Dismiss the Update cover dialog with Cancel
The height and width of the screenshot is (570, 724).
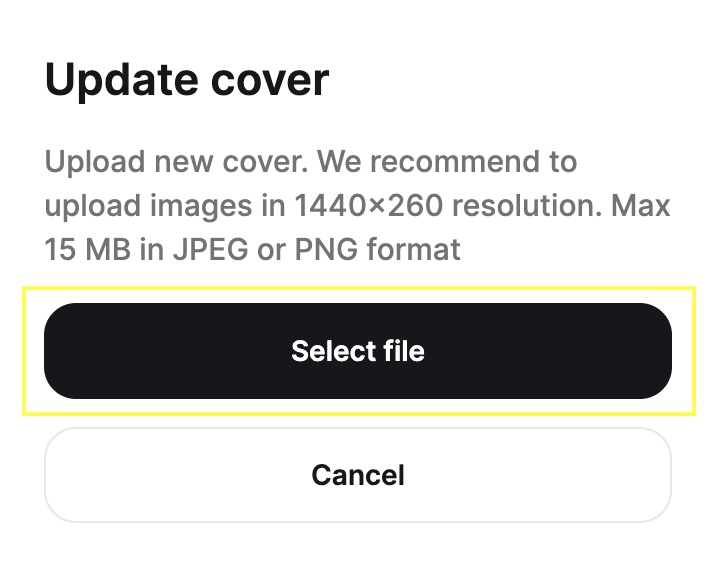[358, 475]
